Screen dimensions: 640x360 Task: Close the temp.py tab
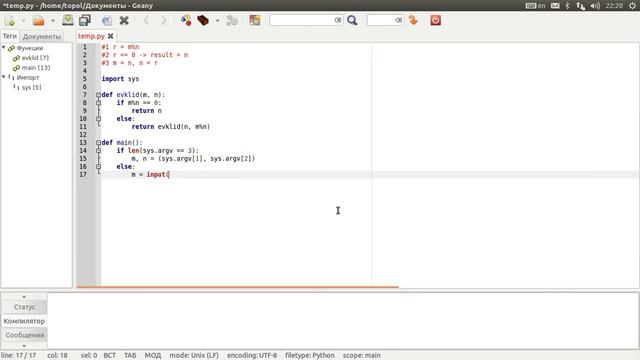pyautogui.click(x=110, y=36)
